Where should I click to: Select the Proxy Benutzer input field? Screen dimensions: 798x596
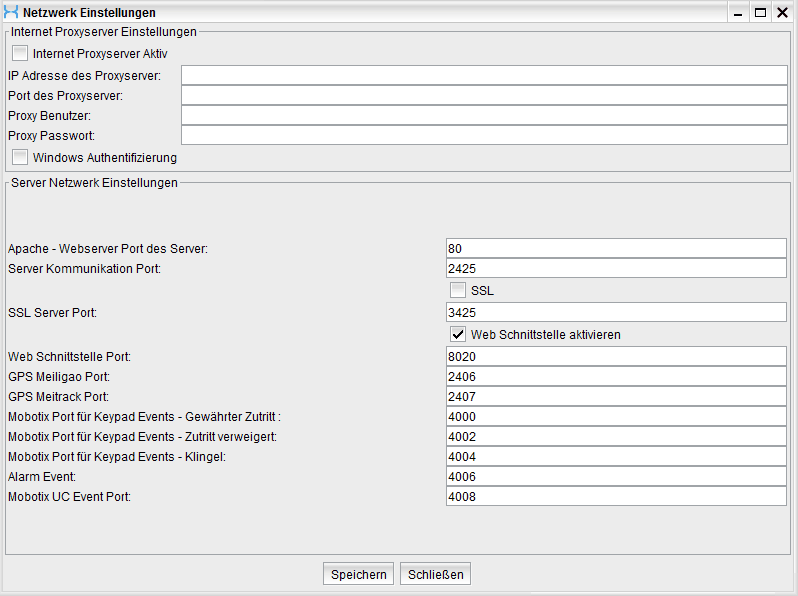tap(484, 116)
